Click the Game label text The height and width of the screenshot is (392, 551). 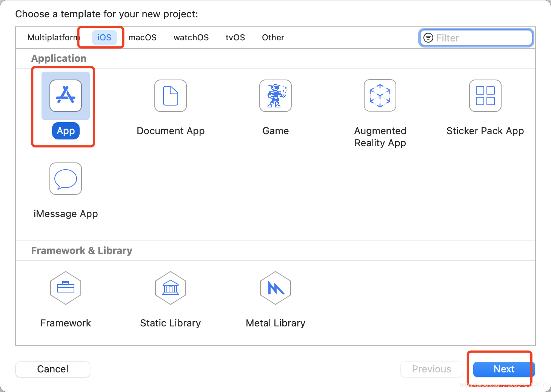[x=275, y=131]
